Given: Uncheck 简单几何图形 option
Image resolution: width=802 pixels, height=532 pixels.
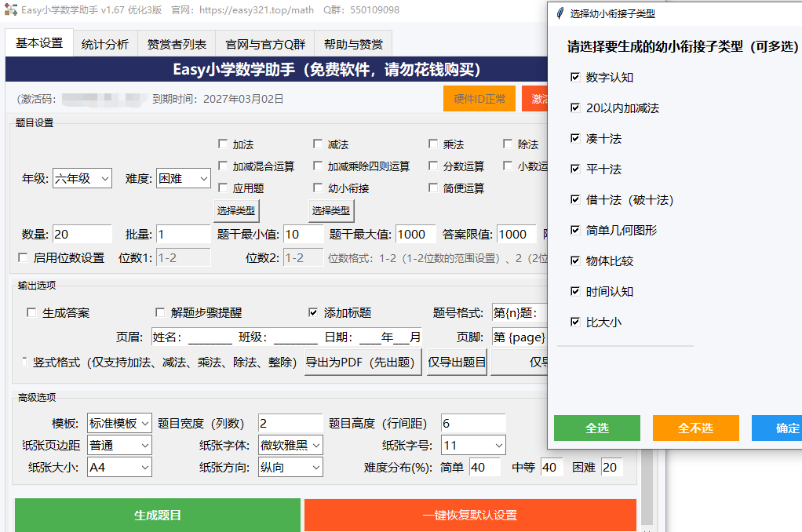Looking at the screenshot, I should [x=575, y=230].
